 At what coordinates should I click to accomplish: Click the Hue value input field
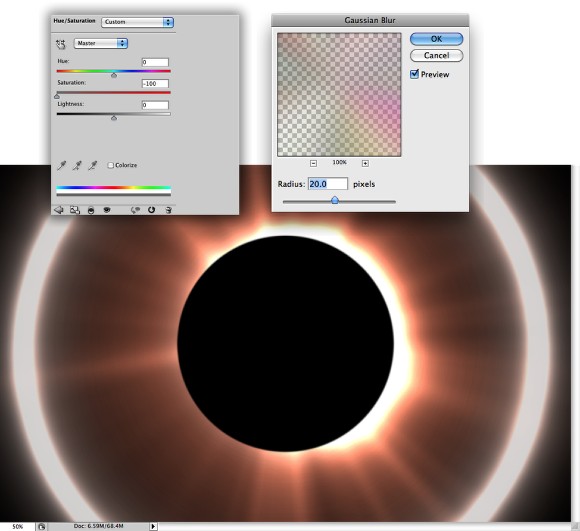155,62
